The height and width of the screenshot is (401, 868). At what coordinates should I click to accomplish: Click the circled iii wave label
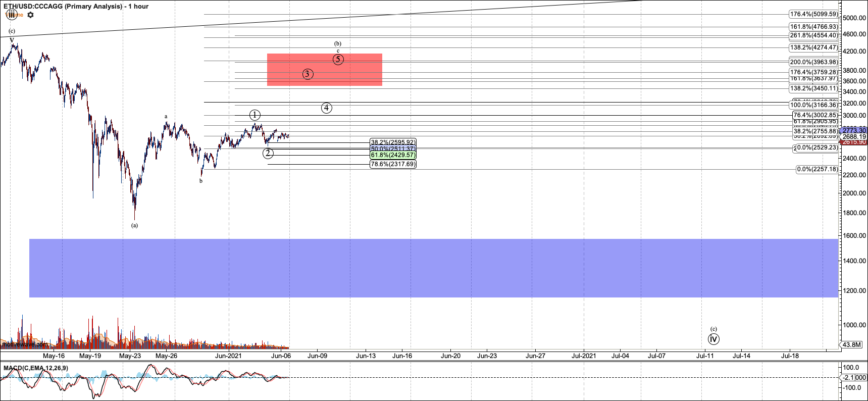tap(11, 15)
